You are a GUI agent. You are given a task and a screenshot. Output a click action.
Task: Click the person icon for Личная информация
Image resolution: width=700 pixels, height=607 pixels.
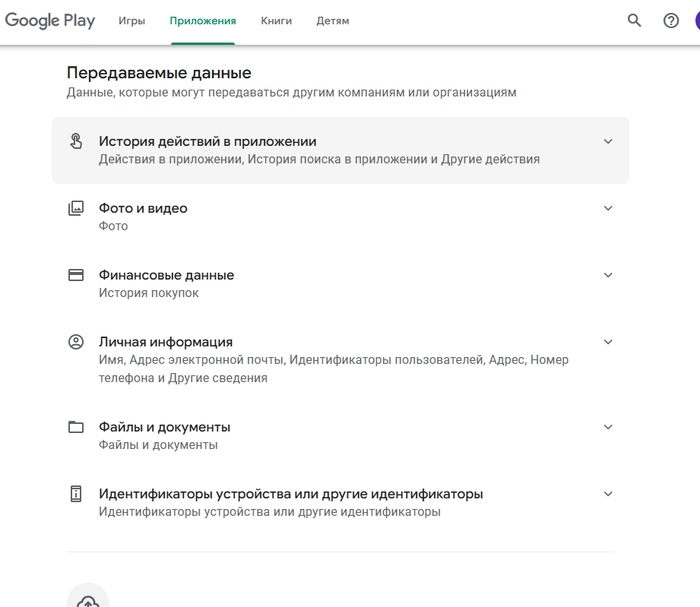click(x=76, y=342)
